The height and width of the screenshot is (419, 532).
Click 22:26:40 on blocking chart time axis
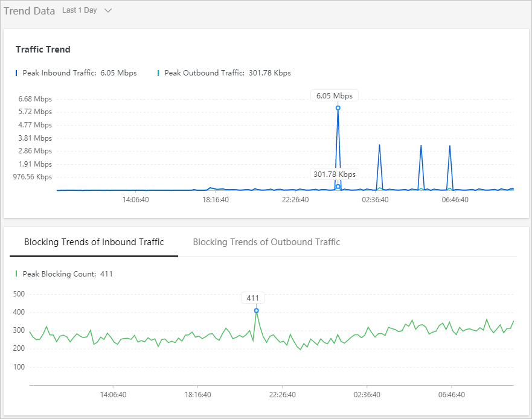tap(282, 395)
